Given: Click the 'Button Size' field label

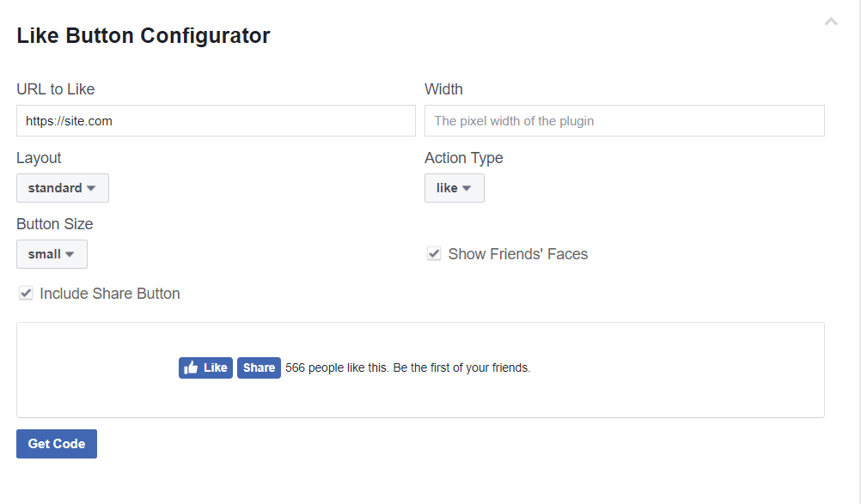Looking at the screenshot, I should [x=54, y=224].
